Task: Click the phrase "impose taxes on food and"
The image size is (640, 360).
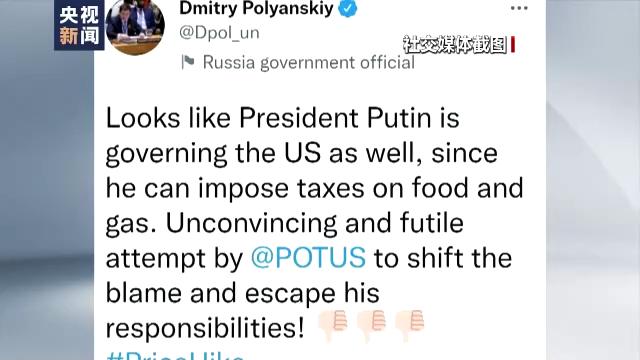Action: click(361, 188)
